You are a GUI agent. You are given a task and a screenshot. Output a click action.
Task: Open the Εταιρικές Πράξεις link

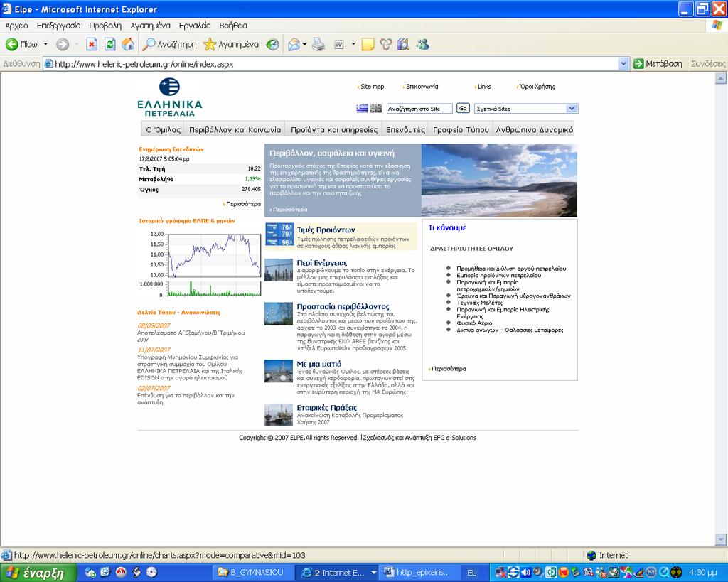(x=326, y=407)
